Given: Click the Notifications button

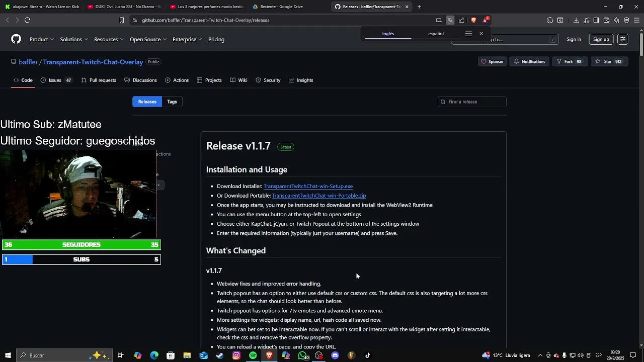Looking at the screenshot, I should [529, 62].
